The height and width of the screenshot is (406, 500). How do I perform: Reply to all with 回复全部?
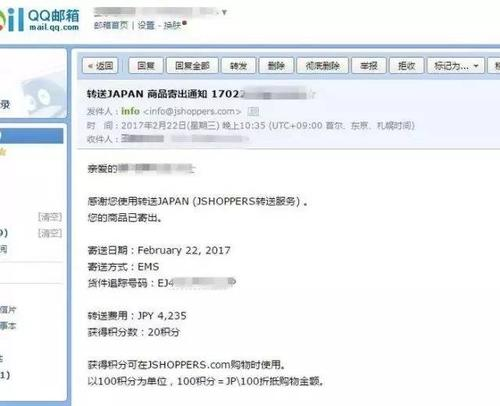[x=192, y=66]
